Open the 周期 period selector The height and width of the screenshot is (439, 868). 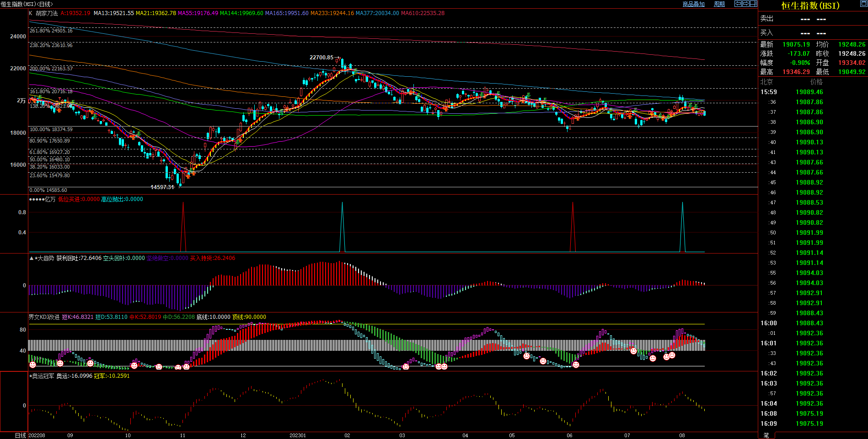[x=719, y=4]
